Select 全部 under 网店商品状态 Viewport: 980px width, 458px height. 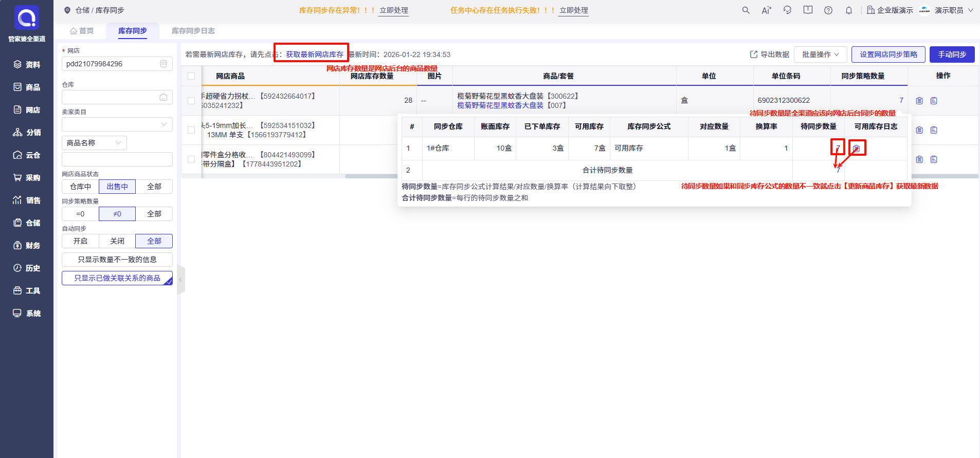[x=154, y=187]
